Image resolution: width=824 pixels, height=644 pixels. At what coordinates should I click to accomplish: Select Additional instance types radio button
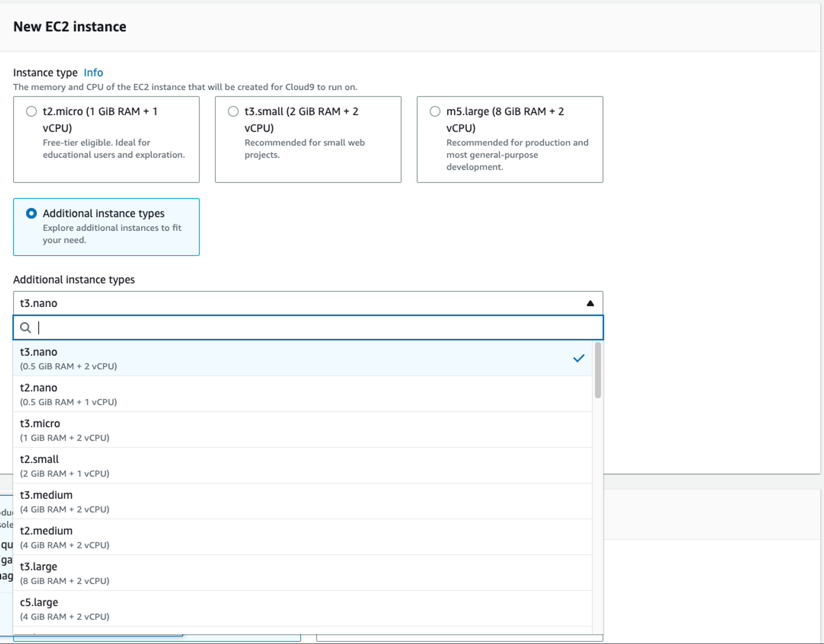pyautogui.click(x=31, y=213)
